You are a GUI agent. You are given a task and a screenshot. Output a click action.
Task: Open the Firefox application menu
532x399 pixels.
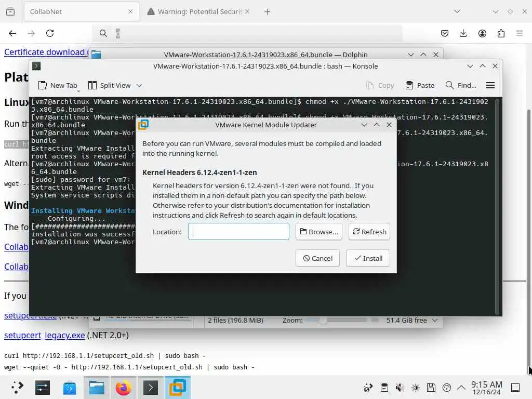click(520, 33)
